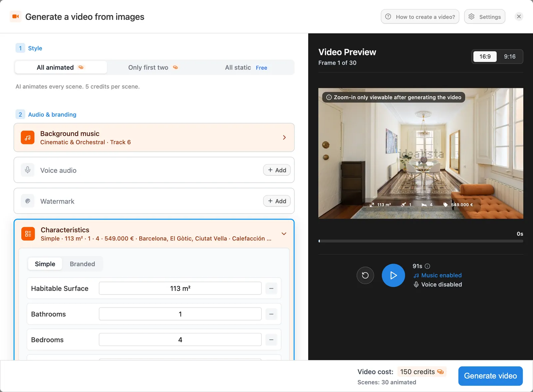Click the orange background music note icon

click(28, 137)
